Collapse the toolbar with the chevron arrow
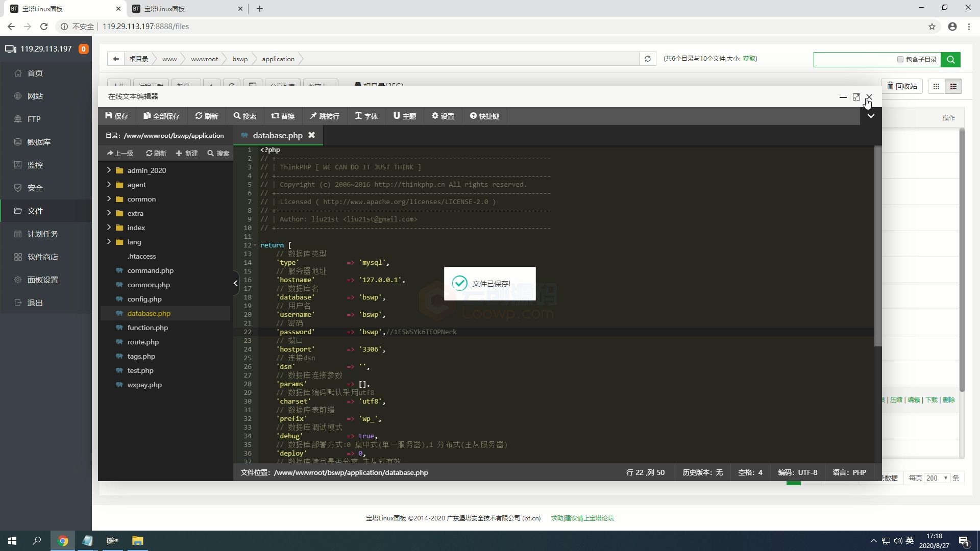The width and height of the screenshot is (980, 551). pyautogui.click(x=871, y=116)
